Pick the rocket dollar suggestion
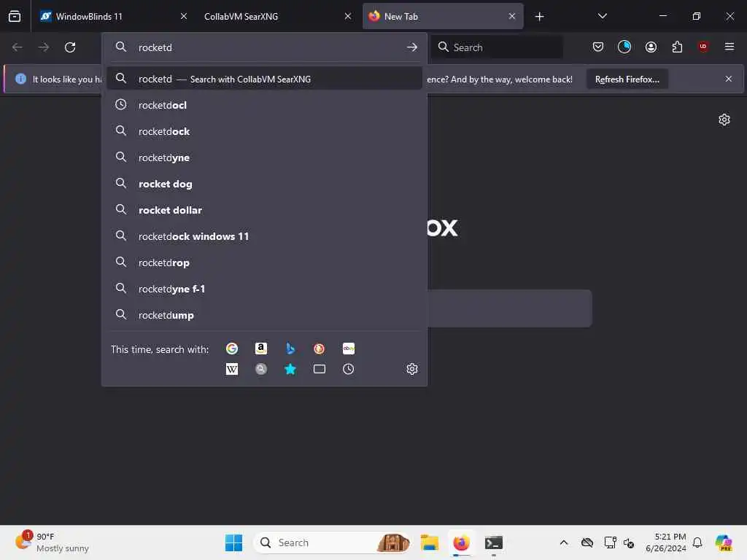This screenshot has width=747, height=560. pyautogui.click(x=264, y=209)
